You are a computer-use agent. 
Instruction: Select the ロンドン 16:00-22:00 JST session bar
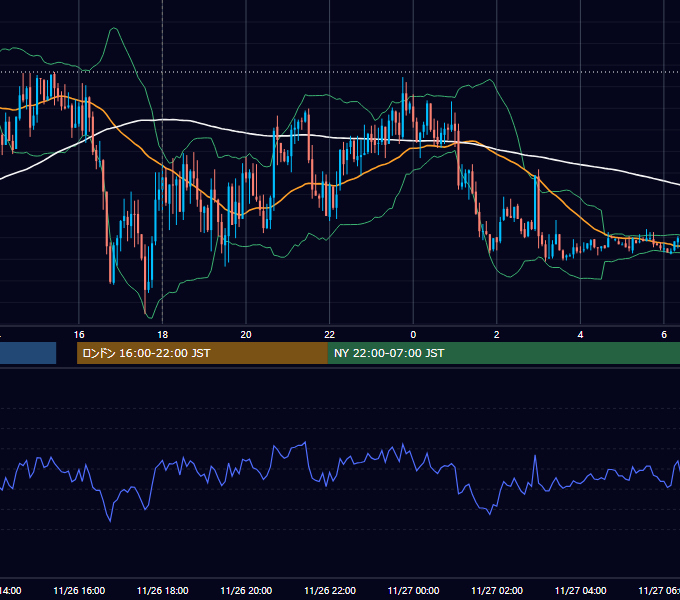(202, 353)
